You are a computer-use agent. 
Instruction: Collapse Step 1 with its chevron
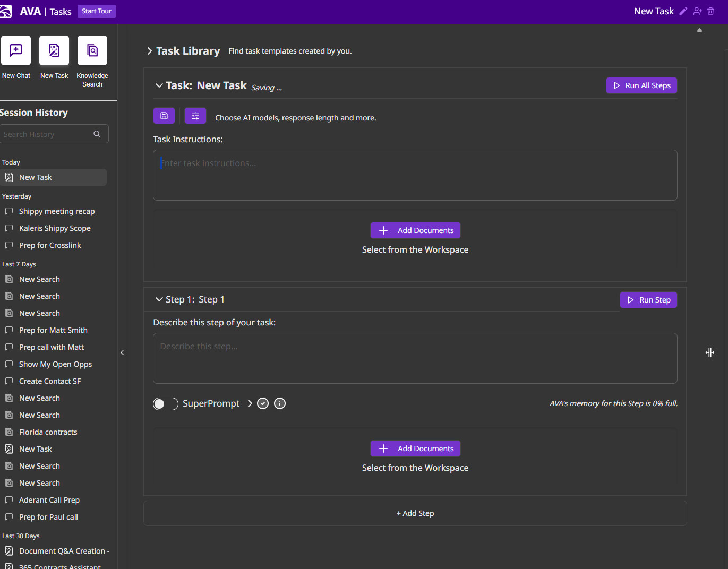click(x=159, y=299)
